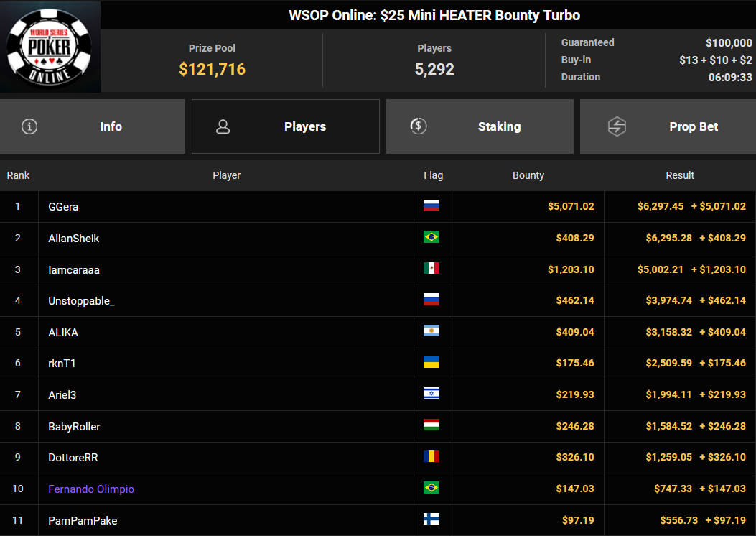
Task: Click the 06:09:33 duration value
Action: (730, 77)
